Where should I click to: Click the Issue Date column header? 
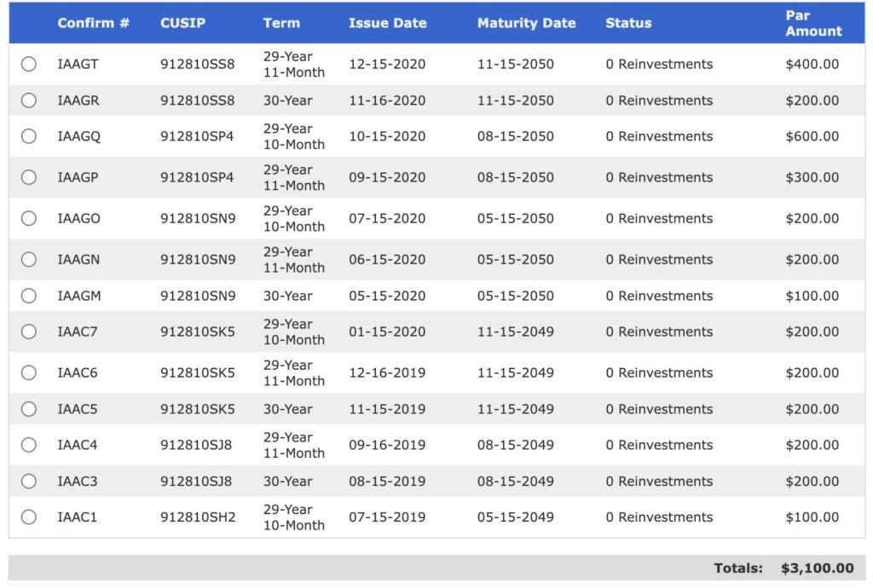click(x=387, y=23)
